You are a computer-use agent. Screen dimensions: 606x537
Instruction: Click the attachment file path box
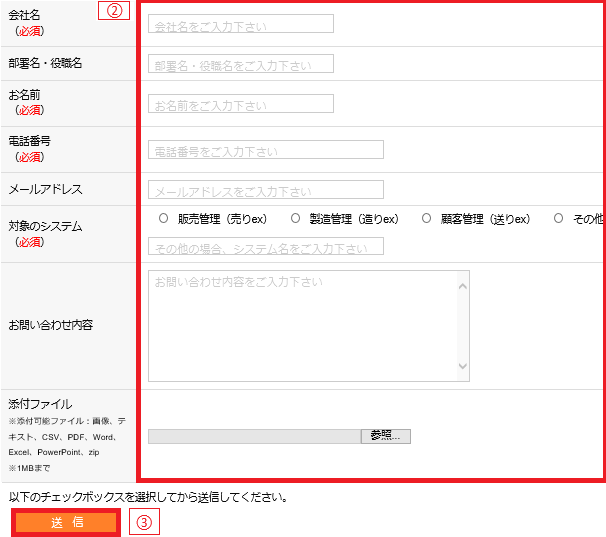pyautogui.click(x=255, y=436)
